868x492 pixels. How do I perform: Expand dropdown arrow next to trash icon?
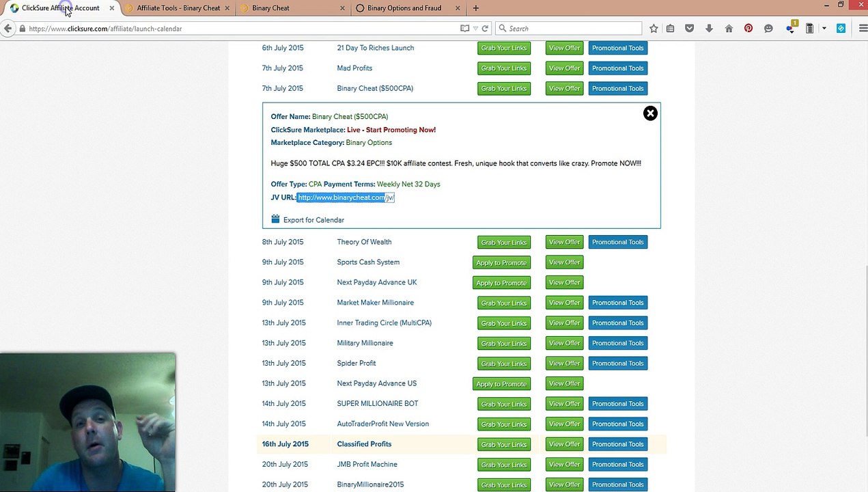click(x=824, y=29)
